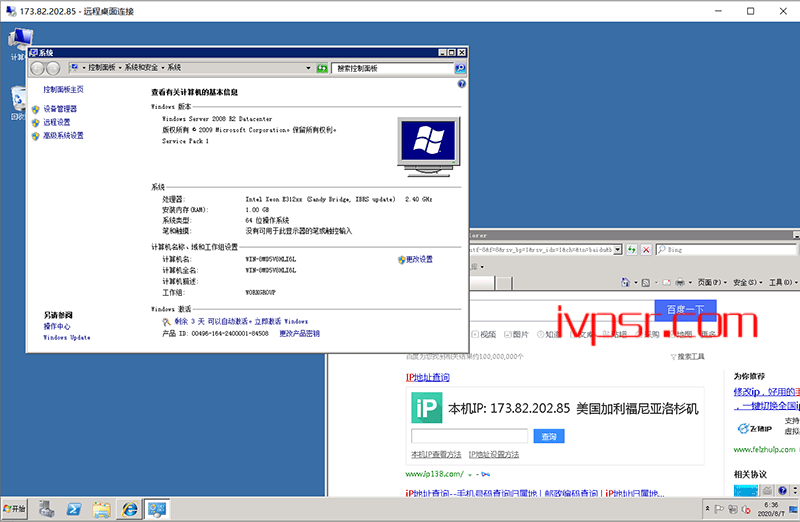
Task: Click the back arrow in System window
Action: (38, 68)
